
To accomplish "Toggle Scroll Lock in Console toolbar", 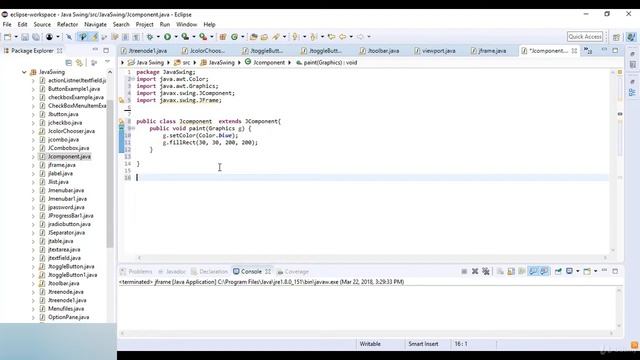I will (511, 271).
